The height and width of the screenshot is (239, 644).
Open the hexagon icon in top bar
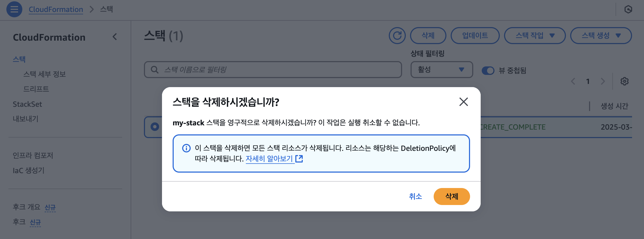[628, 9]
